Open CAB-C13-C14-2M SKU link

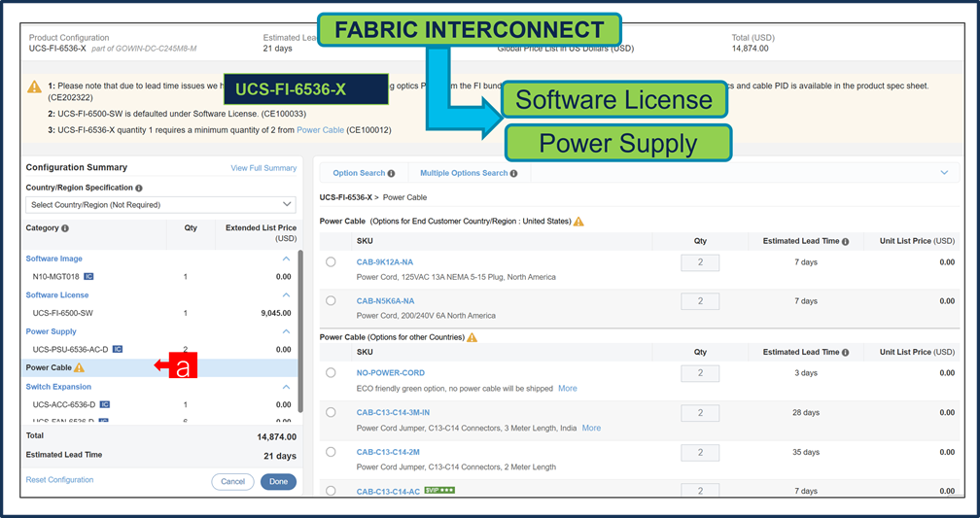(387, 452)
